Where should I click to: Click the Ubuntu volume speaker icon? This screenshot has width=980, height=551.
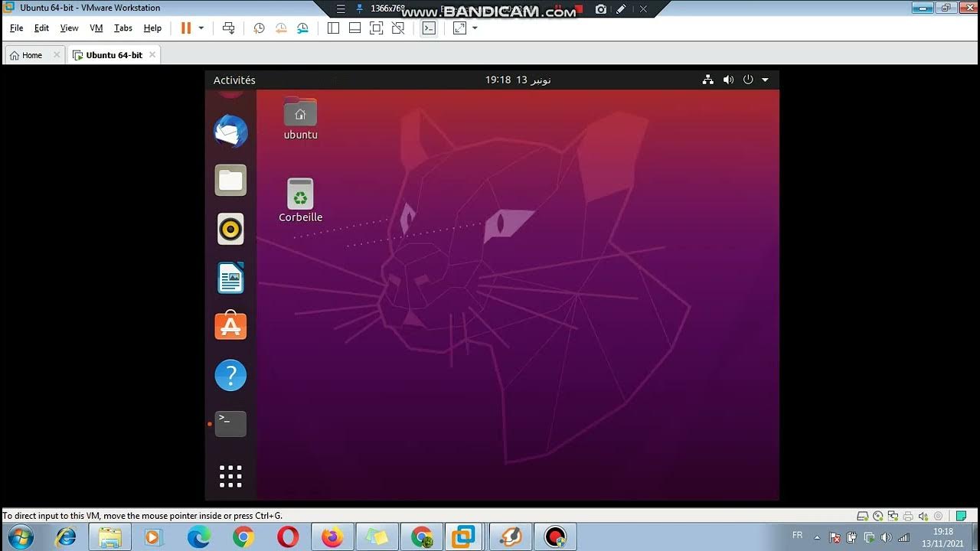[x=728, y=80]
